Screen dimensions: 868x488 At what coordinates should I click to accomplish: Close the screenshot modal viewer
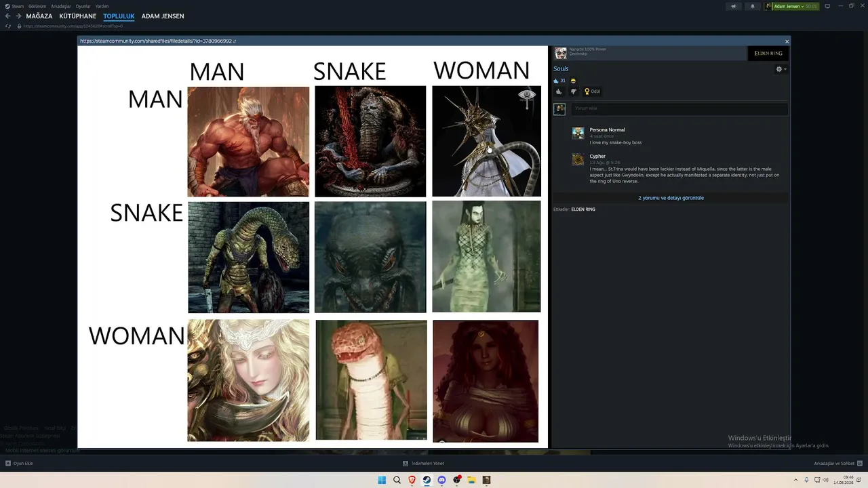pyautogui.click(x=787, y=41)
